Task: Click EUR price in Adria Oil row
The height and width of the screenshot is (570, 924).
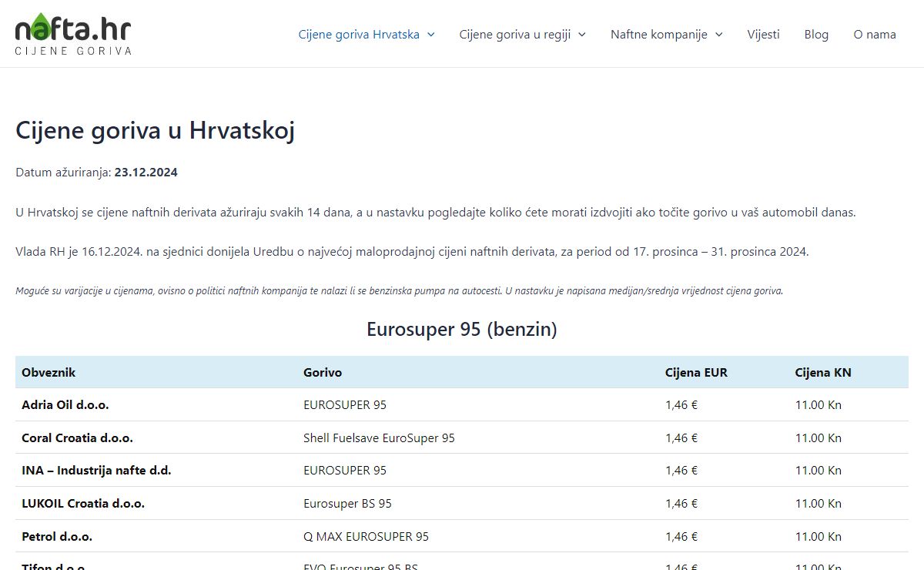Action: click(681, 405)
